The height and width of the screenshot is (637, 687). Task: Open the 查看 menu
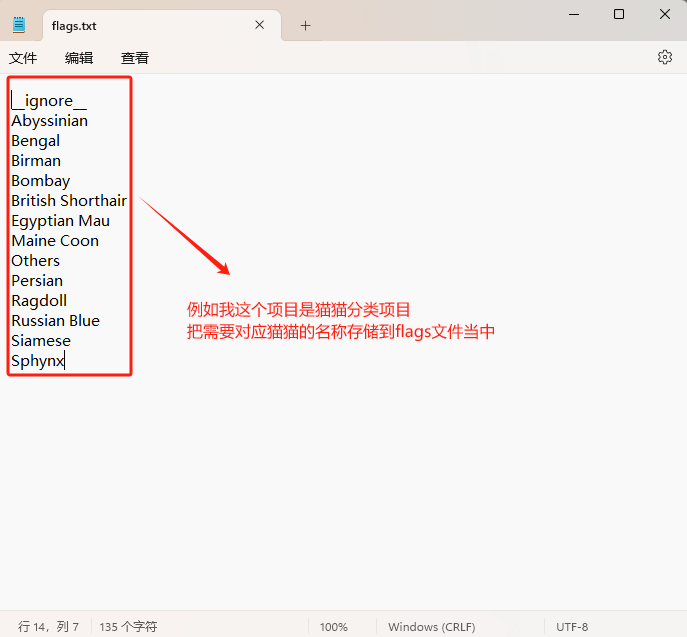point(135,58)
